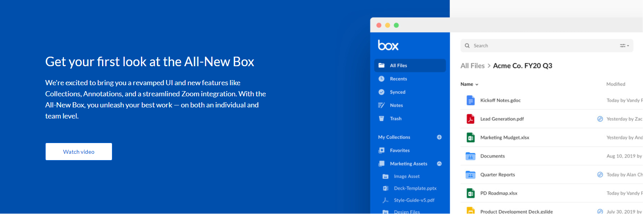644x214 pixels.
Task: Click the Synced checkmark icon
Action: (382, 92)
